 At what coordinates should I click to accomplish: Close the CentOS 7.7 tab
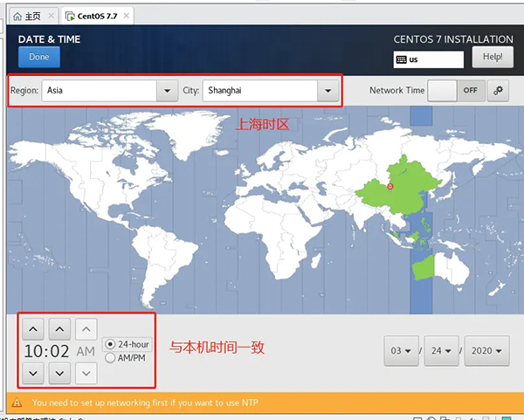(x=127, y=16)
